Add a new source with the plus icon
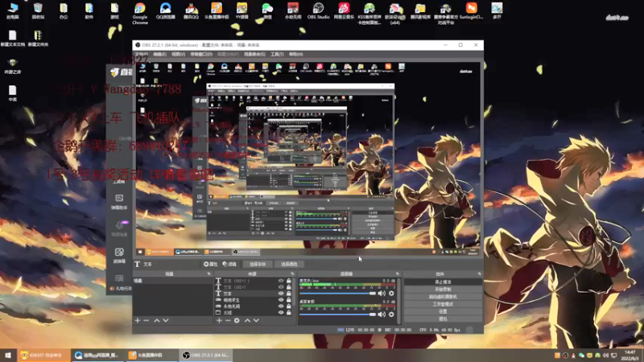The image size is (644, 362). (x=219, y=320)
